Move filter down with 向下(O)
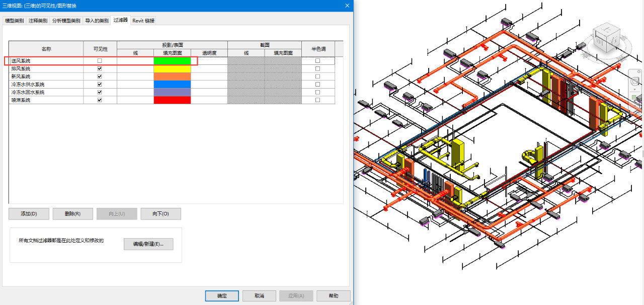Image resolution: width=644 pixels, height=305 pixels. [x=161, y=214]
